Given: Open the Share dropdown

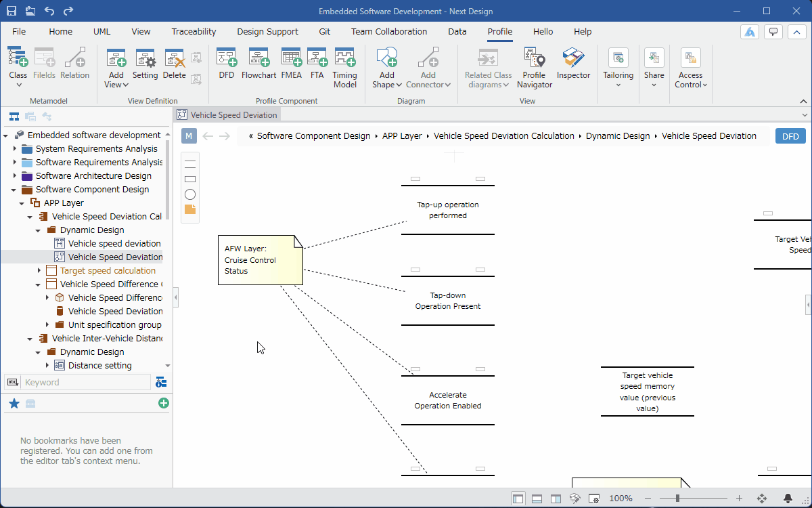Looking at the screenshot, I should [654, 68].
